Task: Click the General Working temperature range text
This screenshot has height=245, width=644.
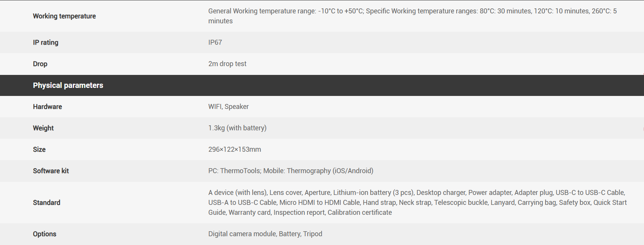Action: click(x=262, y=11)
